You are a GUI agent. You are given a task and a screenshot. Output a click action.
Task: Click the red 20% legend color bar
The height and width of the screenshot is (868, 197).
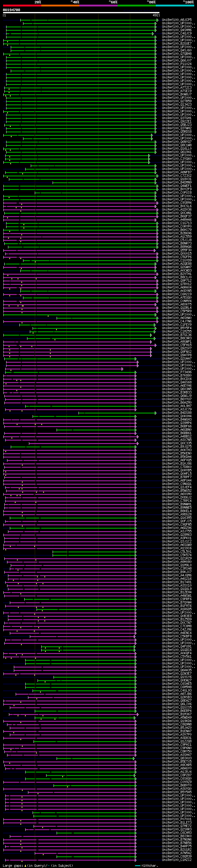22,6
